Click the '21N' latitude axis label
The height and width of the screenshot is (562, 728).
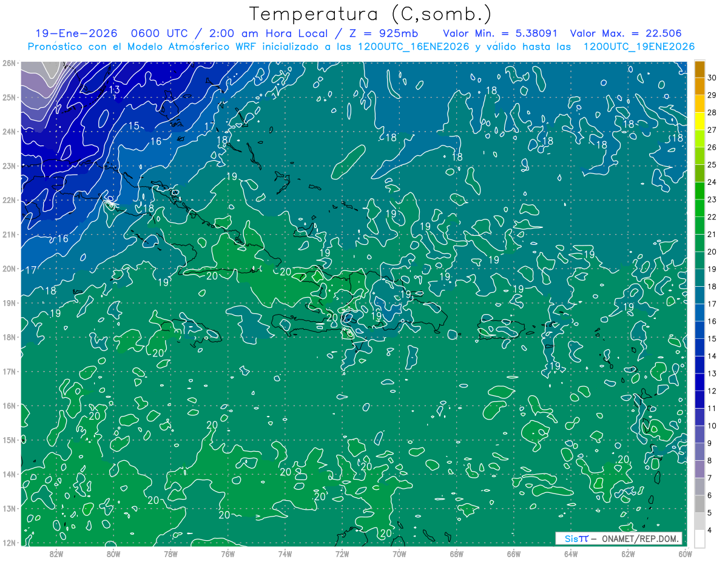(x=9, y=235)
